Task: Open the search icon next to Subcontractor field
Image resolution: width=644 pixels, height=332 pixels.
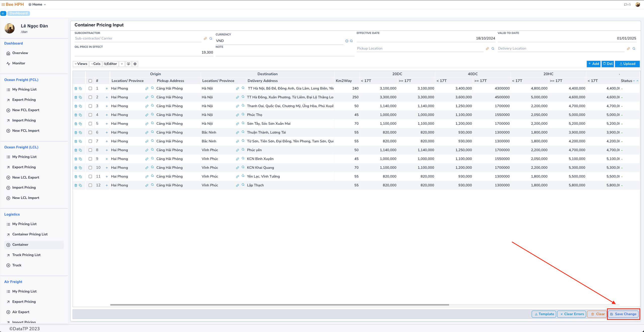Action: [x=211, y=38]
